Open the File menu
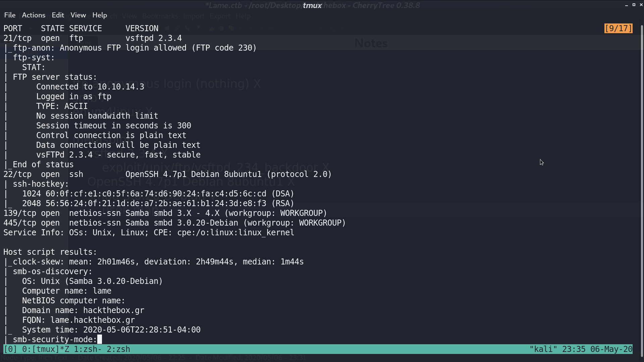The height and width of the screenshot is (362, 644). [10, 15]
